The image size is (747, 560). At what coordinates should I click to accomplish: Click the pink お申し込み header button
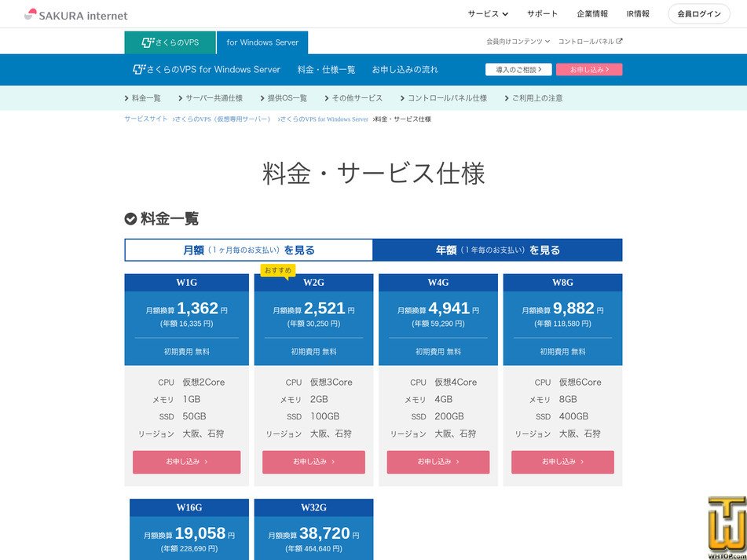589,70
